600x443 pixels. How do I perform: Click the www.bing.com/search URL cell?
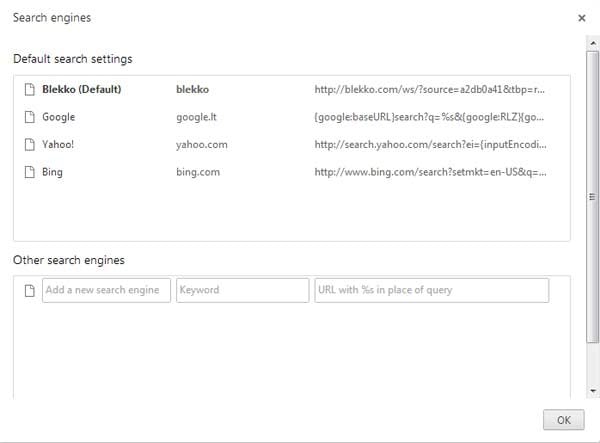[430, 172]
